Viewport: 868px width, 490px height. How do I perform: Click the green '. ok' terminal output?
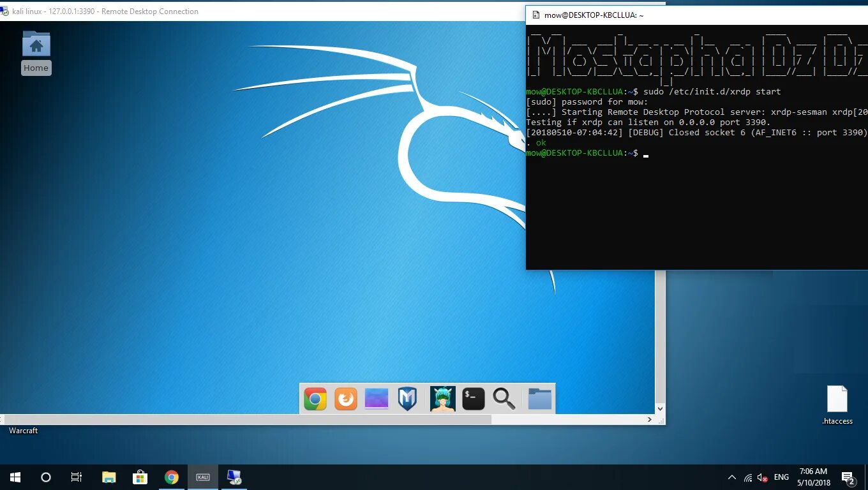[536, 143]
